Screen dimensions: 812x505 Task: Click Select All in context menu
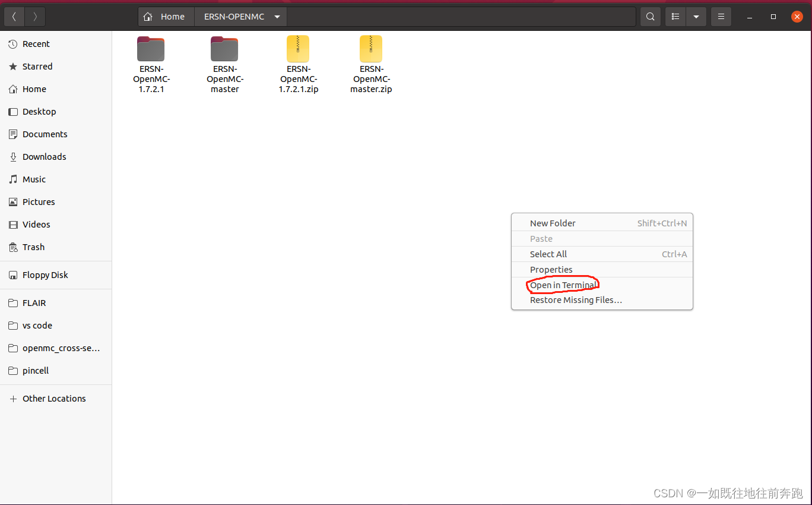click(x=548, y=254)
